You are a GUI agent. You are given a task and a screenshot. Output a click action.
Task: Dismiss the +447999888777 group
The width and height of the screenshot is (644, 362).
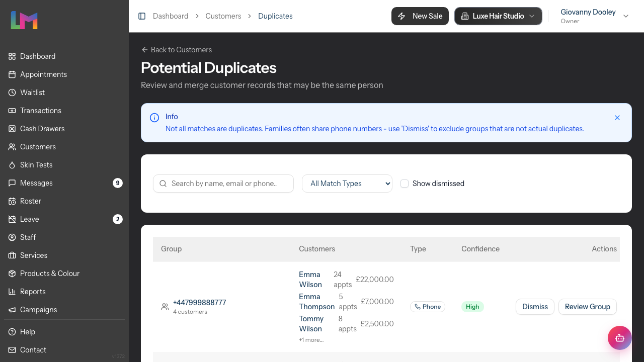[x=535, y=307]
